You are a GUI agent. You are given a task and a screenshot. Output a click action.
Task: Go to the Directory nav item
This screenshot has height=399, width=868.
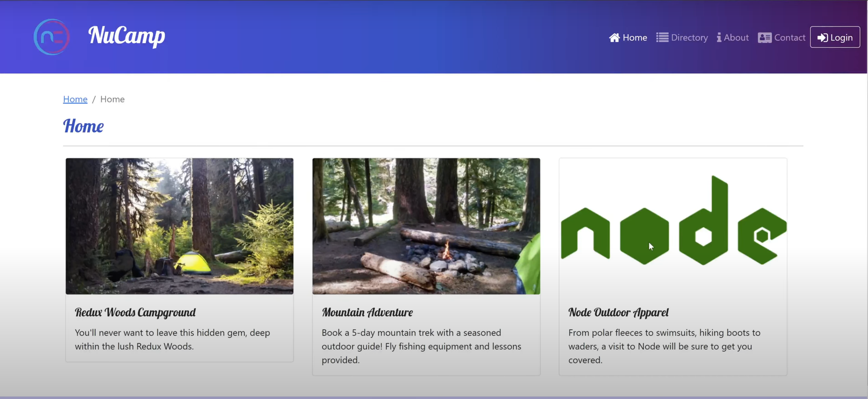coord(682,37)
